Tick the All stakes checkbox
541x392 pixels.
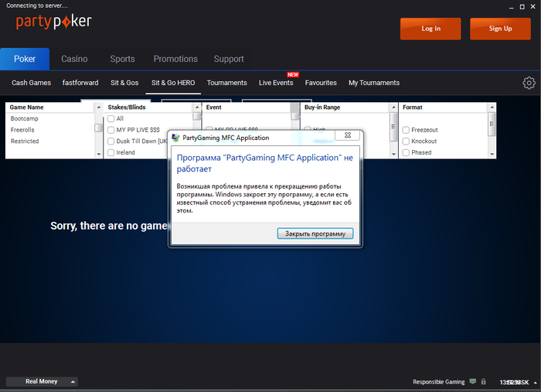111,119
